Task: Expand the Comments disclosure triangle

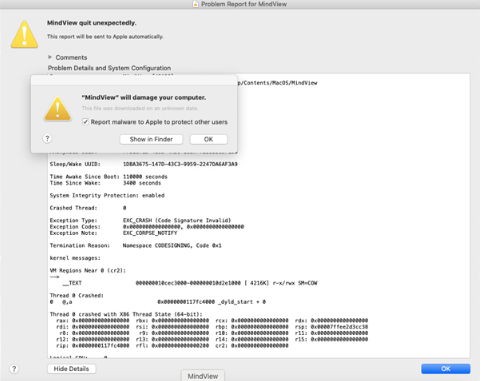Action: tap(50, 57)
